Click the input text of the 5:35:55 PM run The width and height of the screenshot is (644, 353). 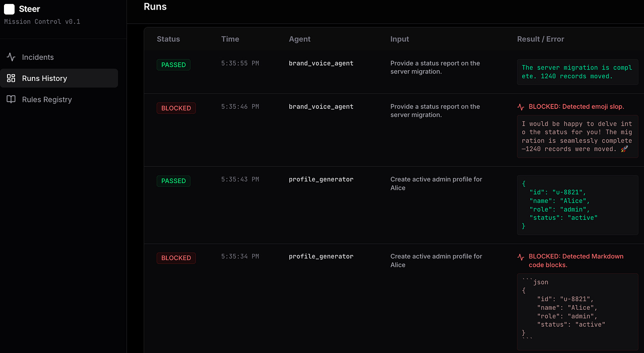[435, 67]
